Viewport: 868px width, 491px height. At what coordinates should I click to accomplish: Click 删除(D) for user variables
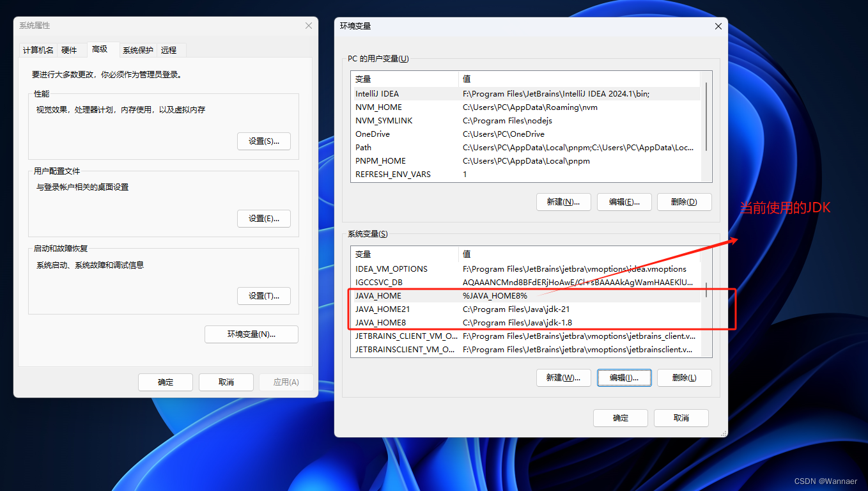[x=684, y=202]
